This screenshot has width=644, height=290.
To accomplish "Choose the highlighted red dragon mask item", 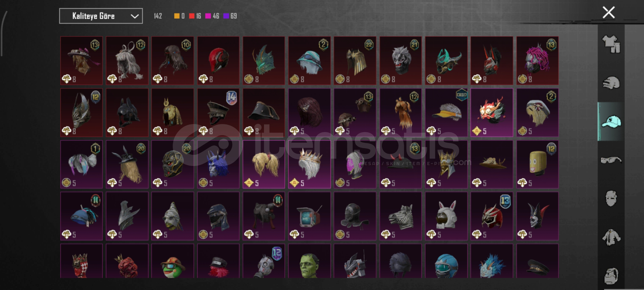I will [x=492, y=113].
